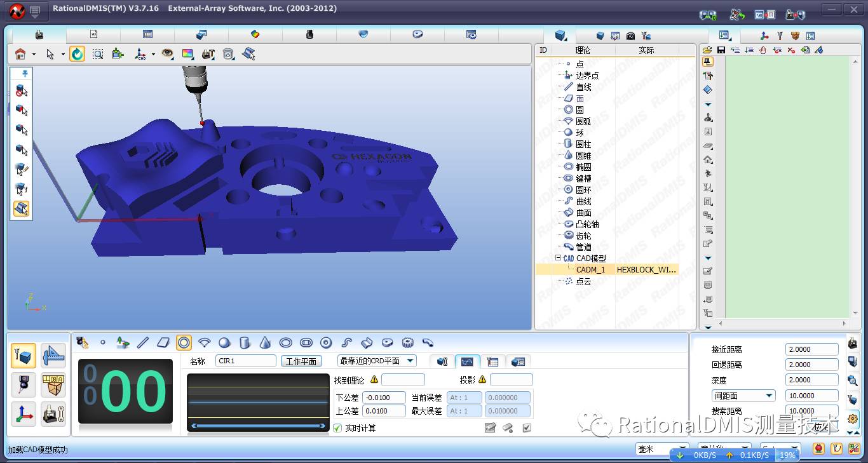
Task: Click the surface pick cursor icon
Action: [248, 55]
